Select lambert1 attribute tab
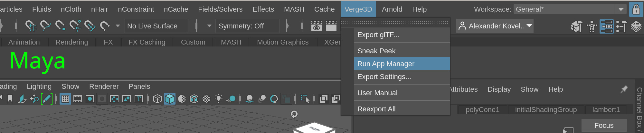 [x=606, y=110]
